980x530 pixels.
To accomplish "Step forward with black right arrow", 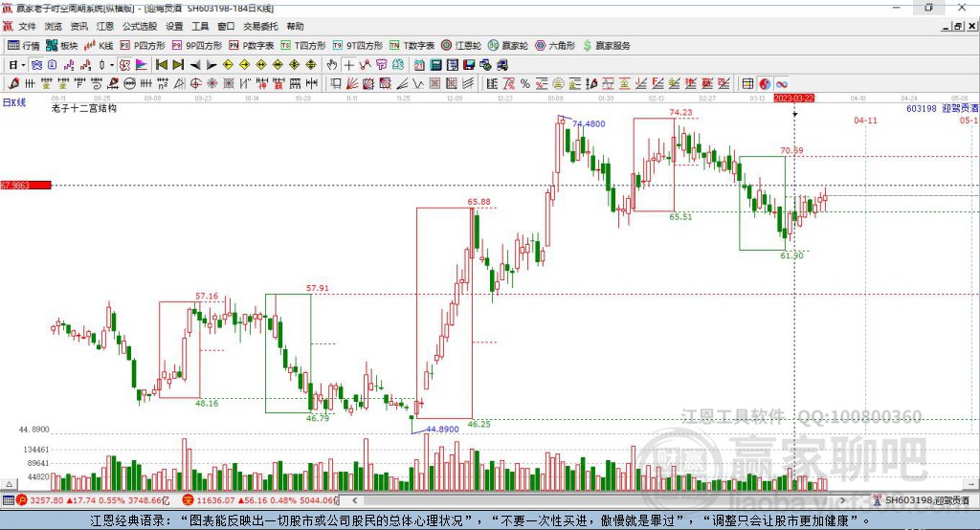I will (x=212, y=65).
